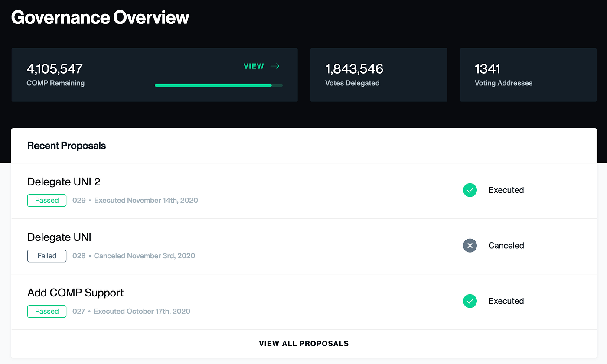Click the 1,843,546 Votes Delegated value
Viewport: 607px width, 364px height.
click(354, 68)
